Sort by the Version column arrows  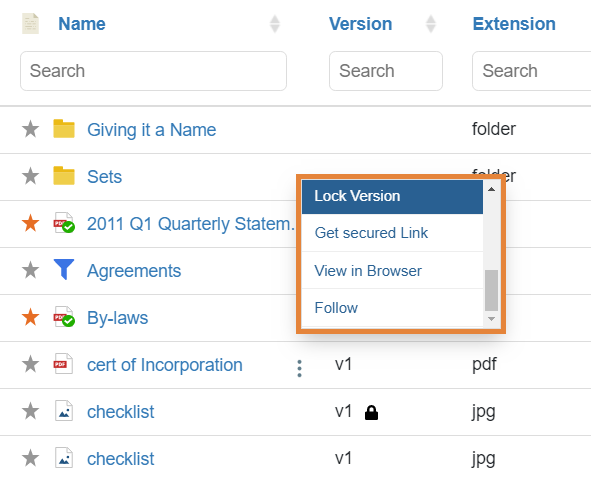pos(431,24)
